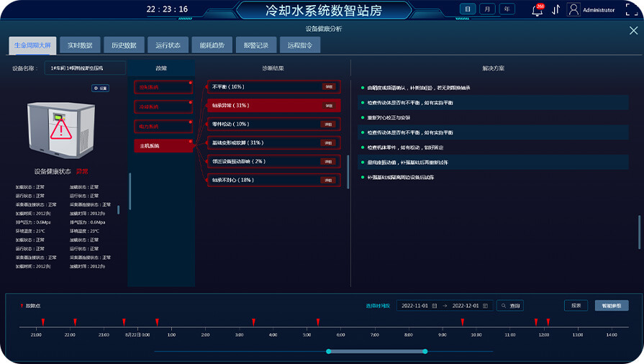This screenshot has width=644, height=364.
Task: Click the 智能诊断 button
Action: point(612,306)
